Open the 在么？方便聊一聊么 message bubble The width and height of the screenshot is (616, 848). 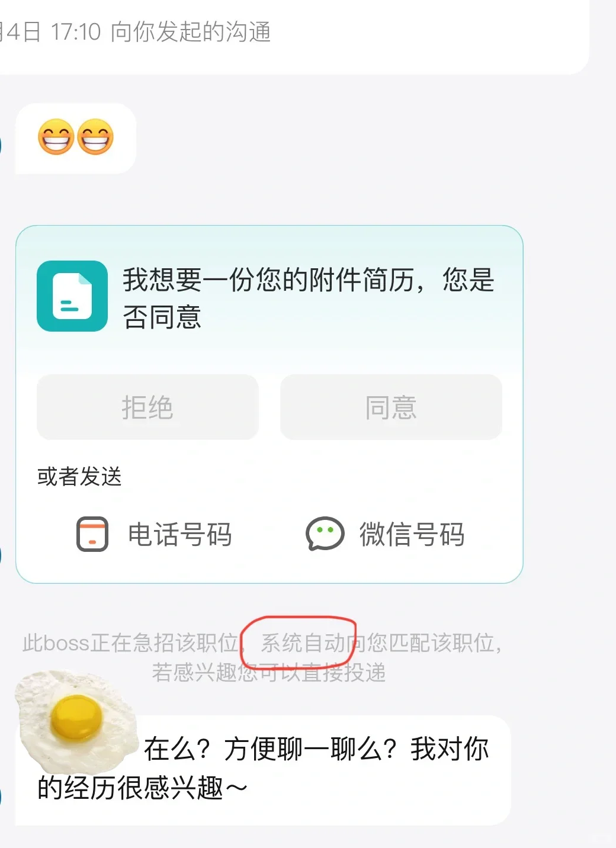click(x=263, y=770)
